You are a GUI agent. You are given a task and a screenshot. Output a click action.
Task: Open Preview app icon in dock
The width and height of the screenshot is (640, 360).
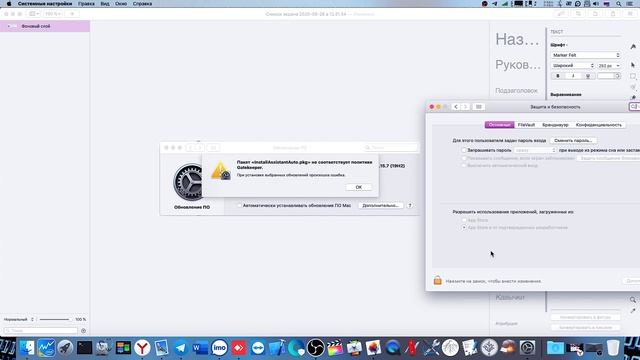pyautogui.click(x=161, y=348)
